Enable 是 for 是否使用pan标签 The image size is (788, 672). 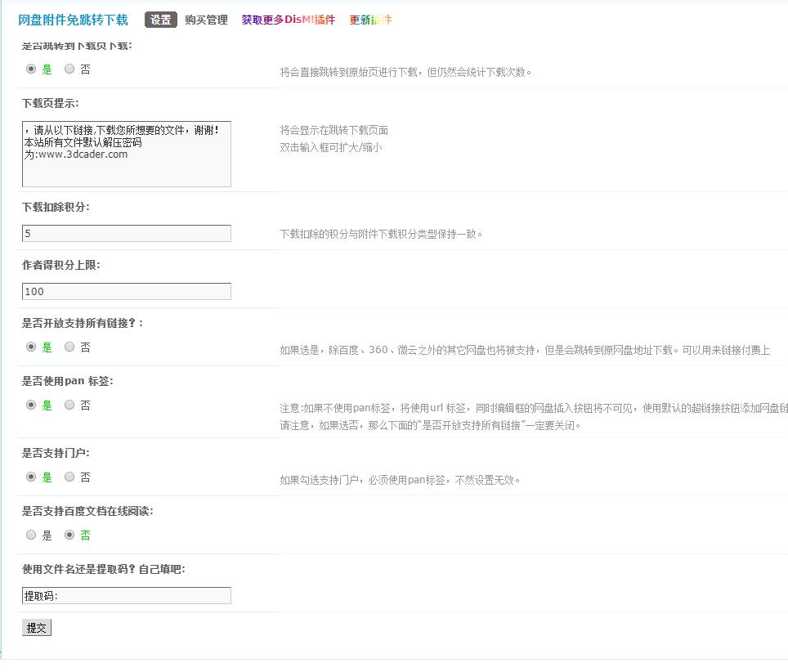(32, 405)
